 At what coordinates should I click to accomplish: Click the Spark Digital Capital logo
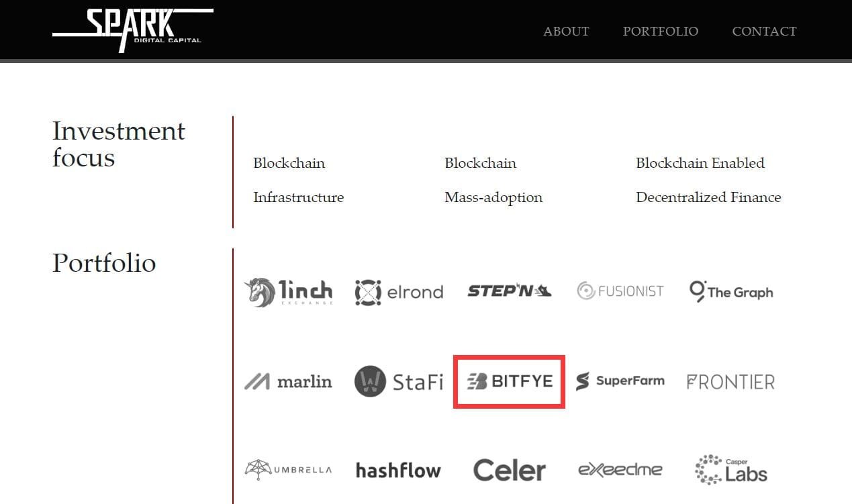click(x=132, y=30)
